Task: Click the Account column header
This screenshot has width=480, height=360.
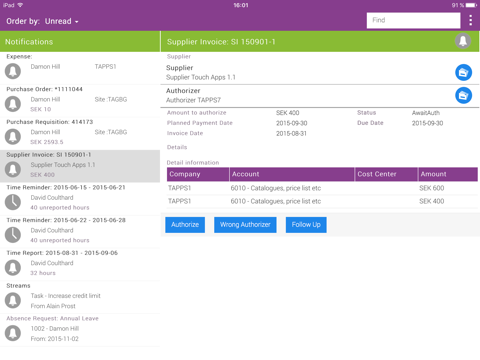Action: [292, 174]
